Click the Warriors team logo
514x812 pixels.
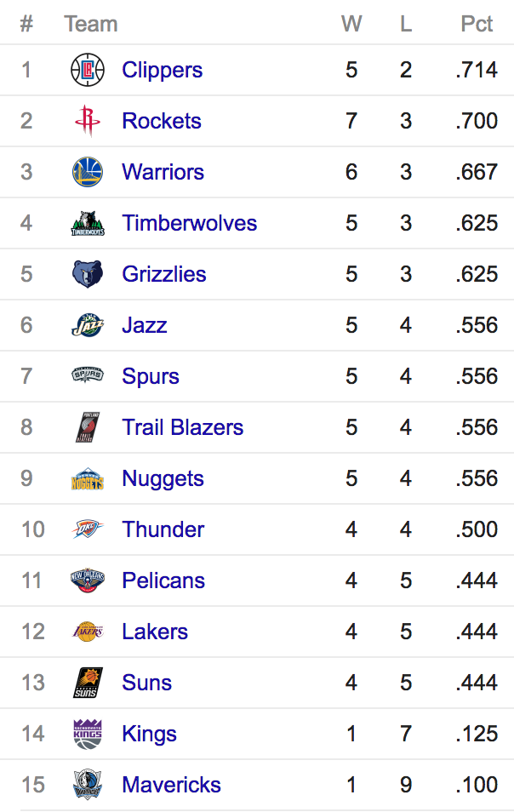[88, 172]
